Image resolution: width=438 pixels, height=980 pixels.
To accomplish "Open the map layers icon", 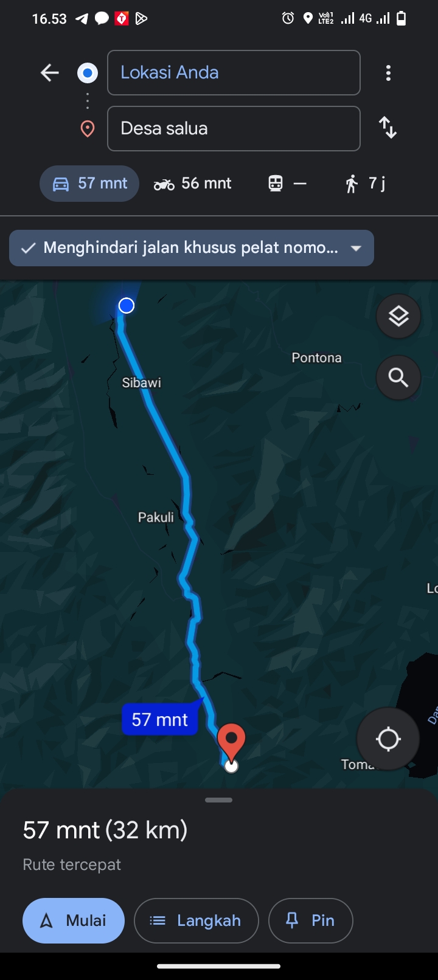I will (x=398, y=316).
